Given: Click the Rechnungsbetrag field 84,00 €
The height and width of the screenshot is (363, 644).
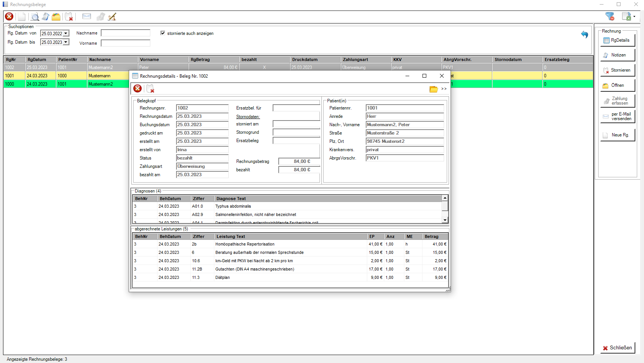Looking at the screenshot, I should pyautogui.click(x=299, y=161).
